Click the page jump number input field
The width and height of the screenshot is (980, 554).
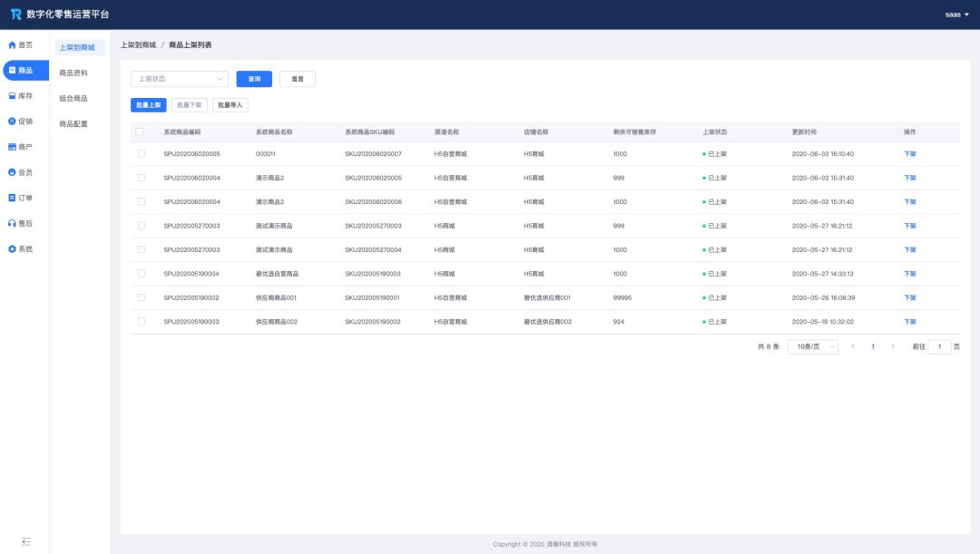pos(939,346)
